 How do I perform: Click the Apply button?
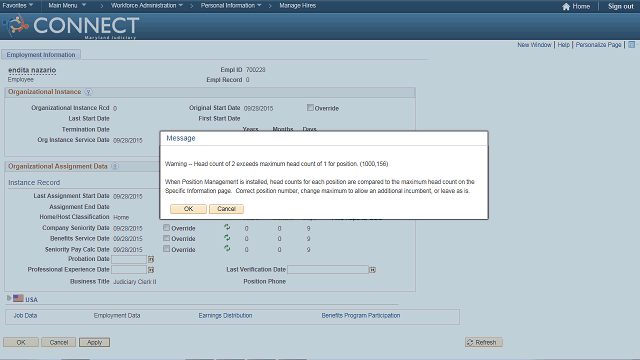pyautogui.click(x=94, y=342)
